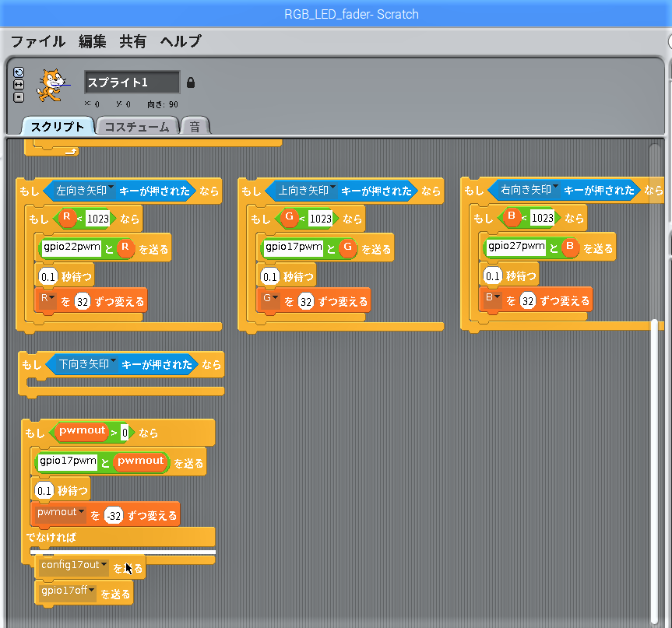
Task: Click the gpio17pwm field joined with G
Action: [x=293, y=247]
